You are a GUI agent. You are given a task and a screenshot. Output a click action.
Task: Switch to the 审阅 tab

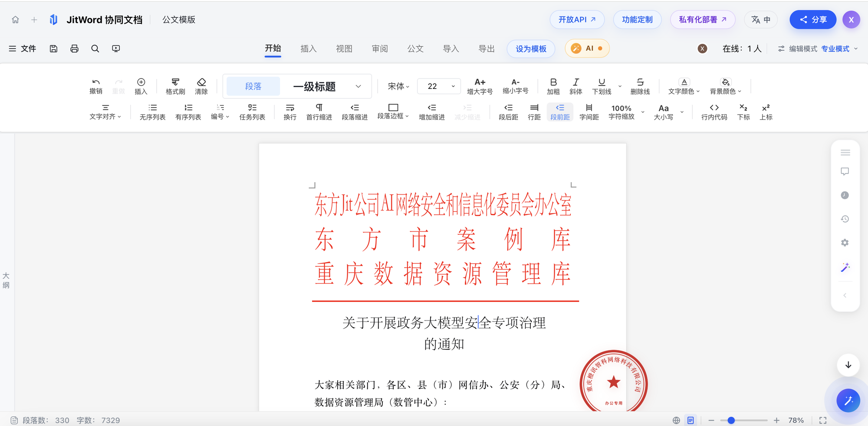(x=380, y=49)
